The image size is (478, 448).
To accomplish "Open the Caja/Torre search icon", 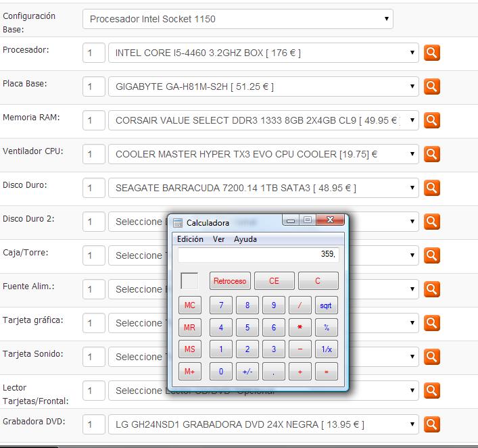I will click(431, 255).
